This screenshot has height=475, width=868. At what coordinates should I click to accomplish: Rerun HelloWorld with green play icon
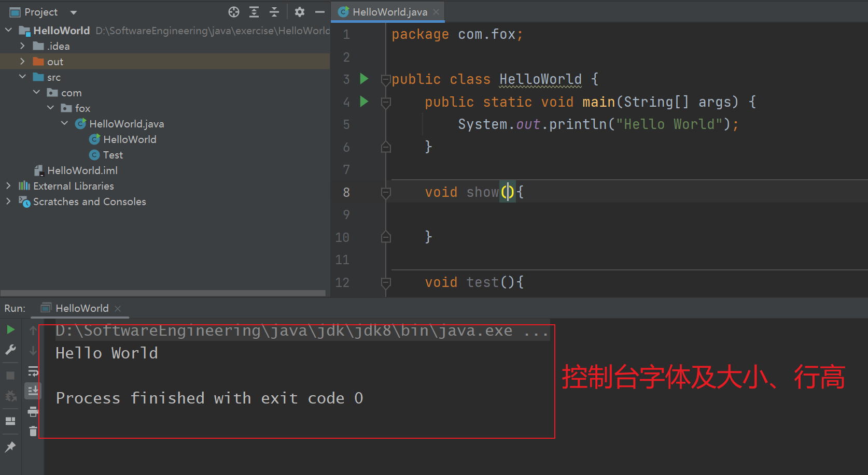coord(10,329)
